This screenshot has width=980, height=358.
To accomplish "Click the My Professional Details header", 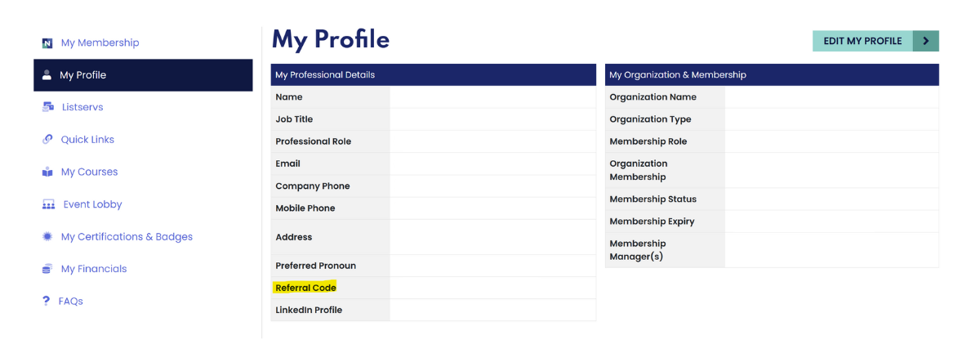I will coord(433,75).
